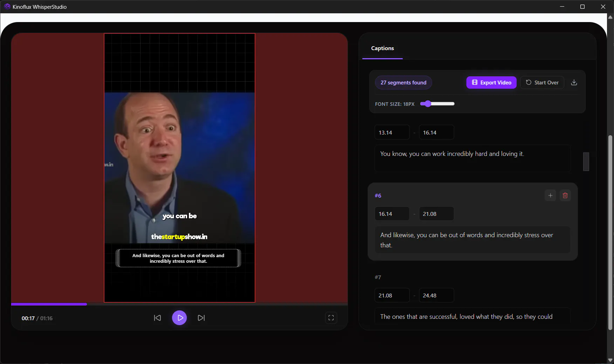Image resolution: width=614 pixels, height=364 pixels.
Task: Edit text 'And likewise, you can be out of words'
Action: (x=472, y=240)
